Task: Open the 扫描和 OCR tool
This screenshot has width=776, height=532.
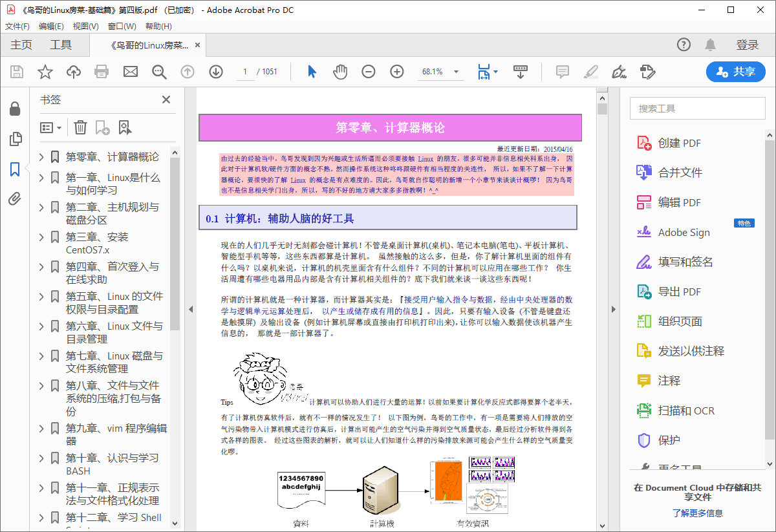Action: [x=676, y=410]
